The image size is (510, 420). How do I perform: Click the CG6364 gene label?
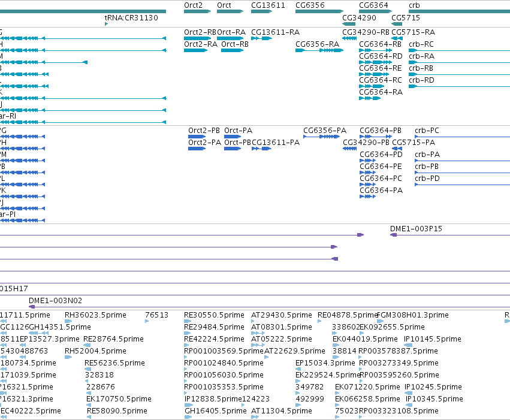point(373,5)
